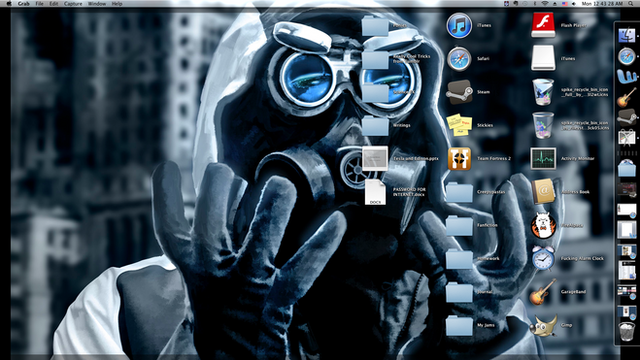The width and height of the screenshot is (640, 360).
Task: Click the Flash Player installer drive icon
Action: [543, 25]
